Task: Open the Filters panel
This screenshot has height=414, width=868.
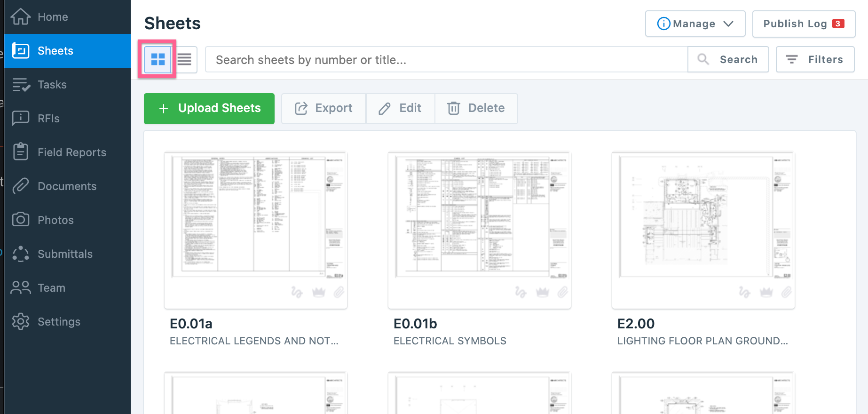Action: (x=815, y=60)
